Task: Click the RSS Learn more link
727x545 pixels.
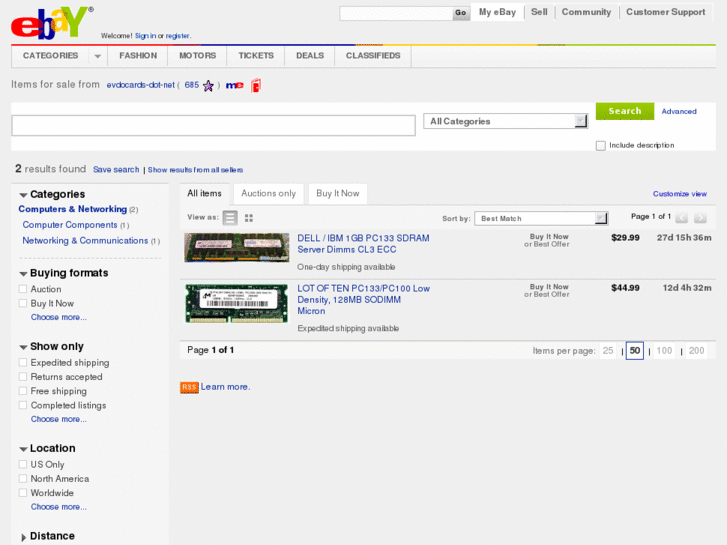Action: (x=225, y=387)
